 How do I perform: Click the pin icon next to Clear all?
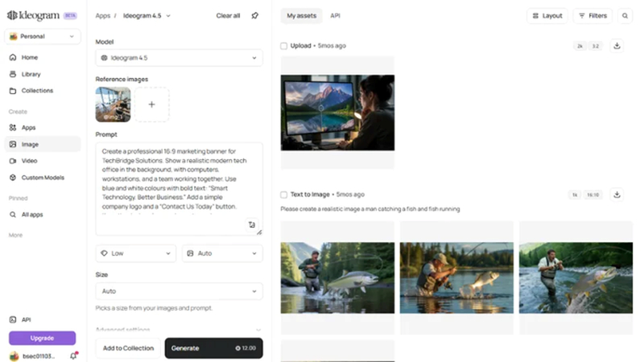click(x=255, y=15)
